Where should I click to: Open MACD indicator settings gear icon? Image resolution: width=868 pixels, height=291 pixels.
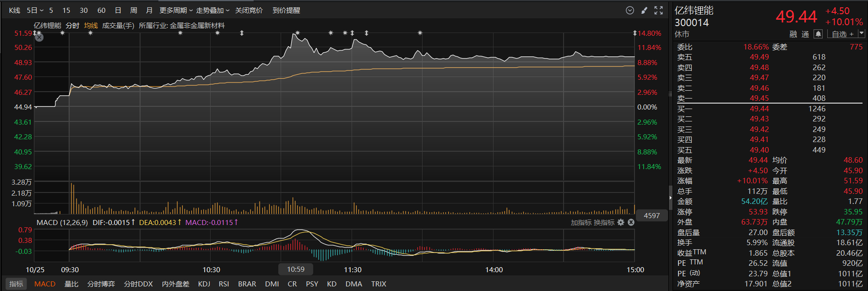tap(621, 222)
